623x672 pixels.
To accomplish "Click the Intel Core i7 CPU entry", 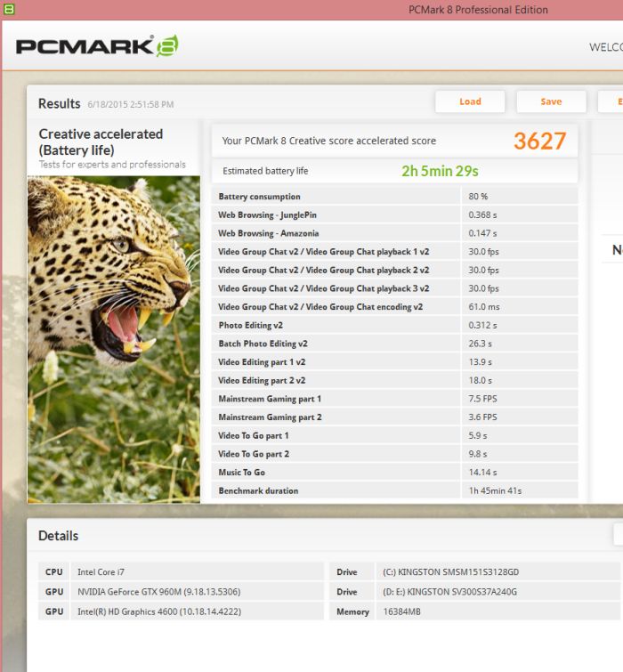I will point(101,572).
